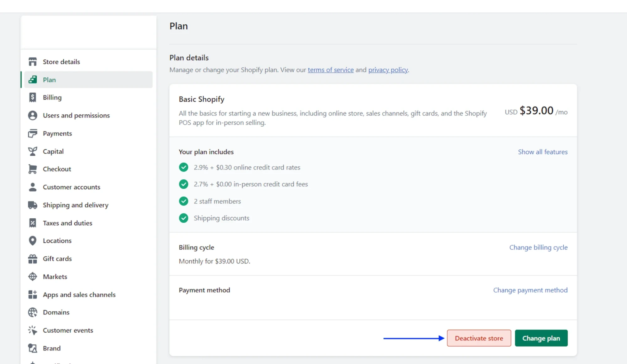
Task: Click the Checkout cart icon
Action: click(33, 169)
